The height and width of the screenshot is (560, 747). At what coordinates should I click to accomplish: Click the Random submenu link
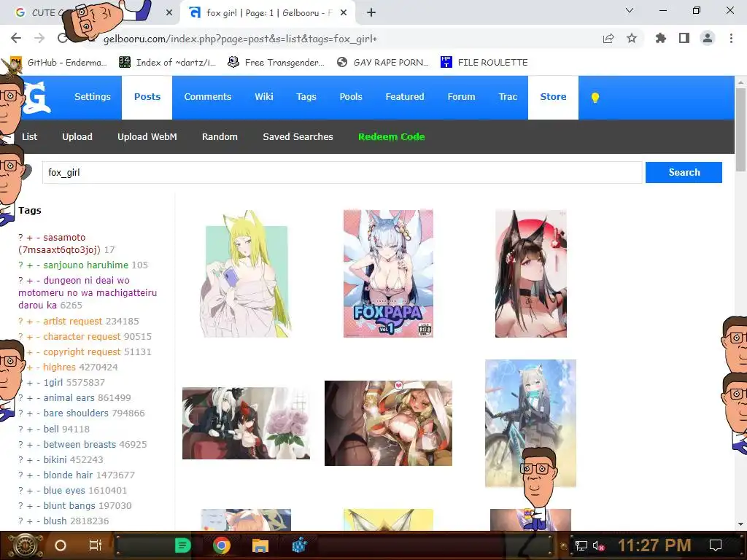coord(220,136)
